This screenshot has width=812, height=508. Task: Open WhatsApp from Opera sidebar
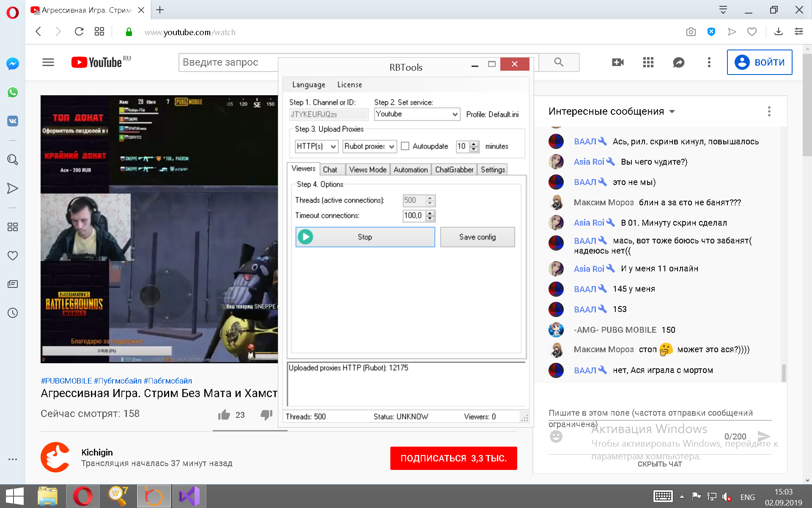coord(13,92)
